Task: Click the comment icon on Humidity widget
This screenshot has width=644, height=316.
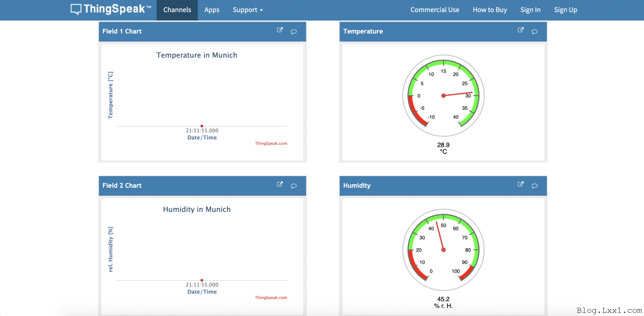Action: [x=535, y=186]
